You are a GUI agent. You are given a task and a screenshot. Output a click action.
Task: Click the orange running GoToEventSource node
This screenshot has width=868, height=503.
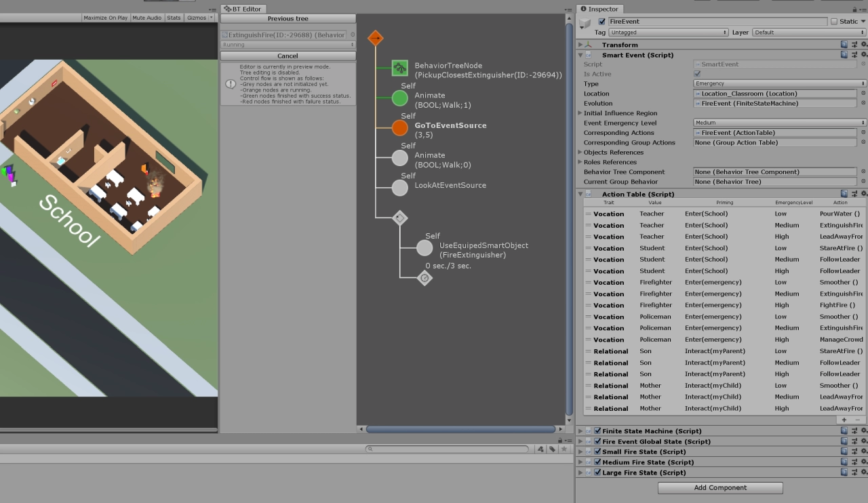(x=399, y=127)
